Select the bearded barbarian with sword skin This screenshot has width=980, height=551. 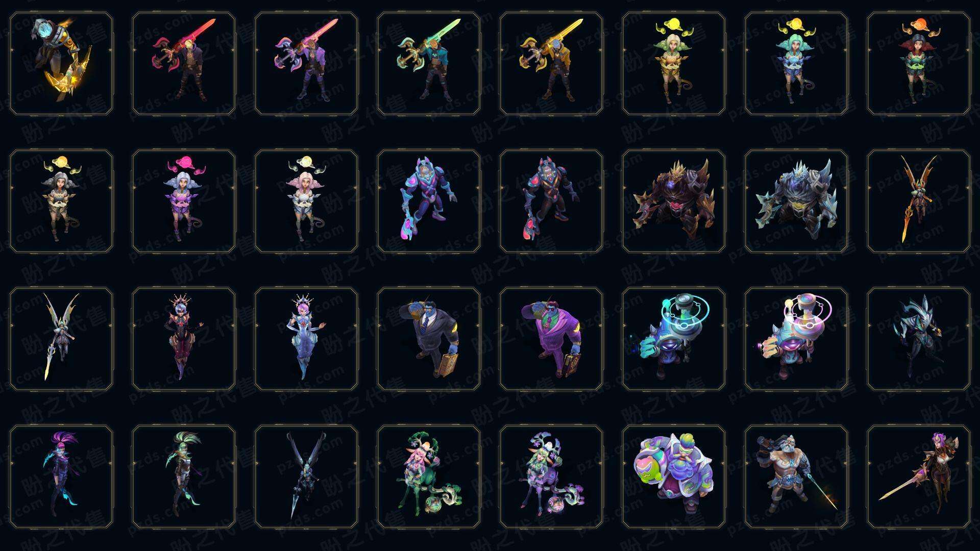click(796, 477)
